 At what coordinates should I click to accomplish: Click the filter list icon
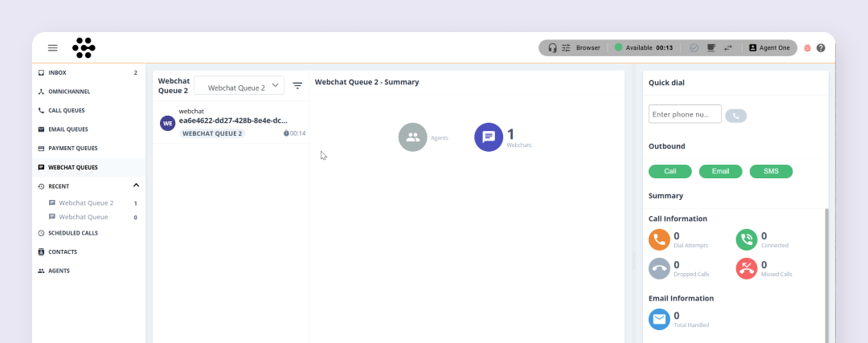tap(297, 86)
